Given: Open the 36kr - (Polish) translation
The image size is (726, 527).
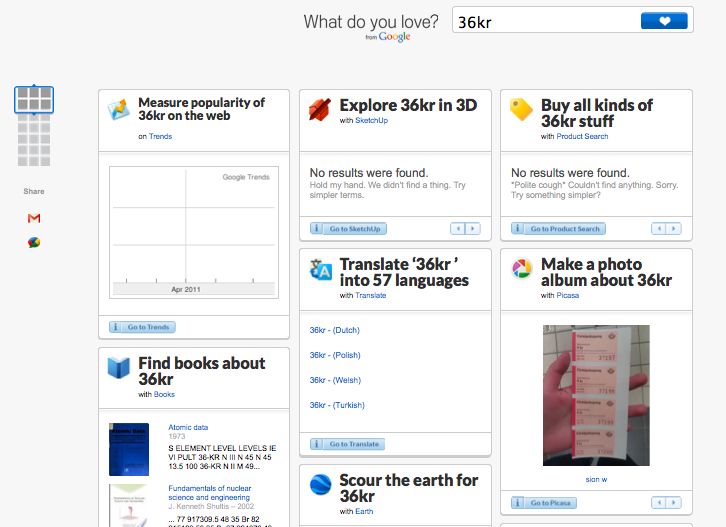Looking at the screenshot, I should pyautogui.click(x=335, y=355).
